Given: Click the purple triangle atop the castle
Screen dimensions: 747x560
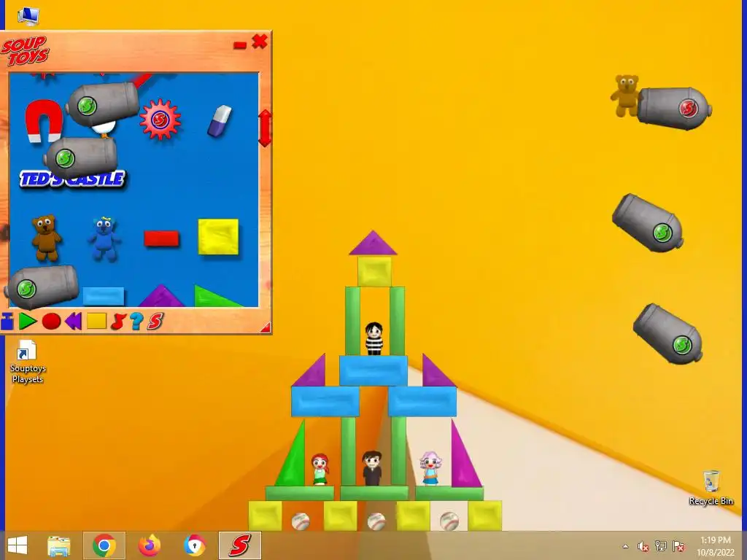Looking at the screenshot, I should [x=373, y=243].
